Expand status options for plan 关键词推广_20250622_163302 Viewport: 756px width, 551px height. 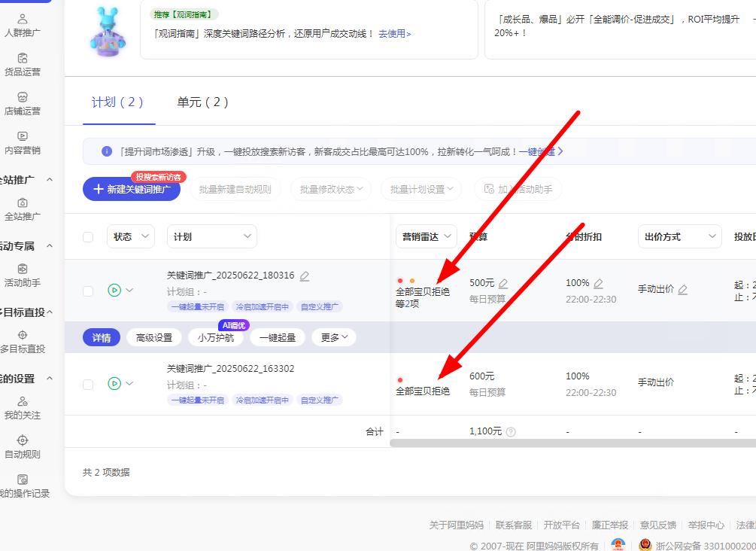[x=129, y=384]
